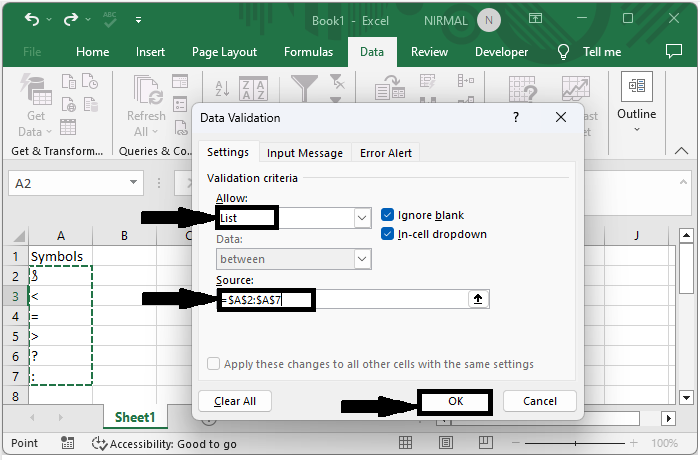Open the File tab
This screenshot has height=460, width=700.
pos(32,52)
